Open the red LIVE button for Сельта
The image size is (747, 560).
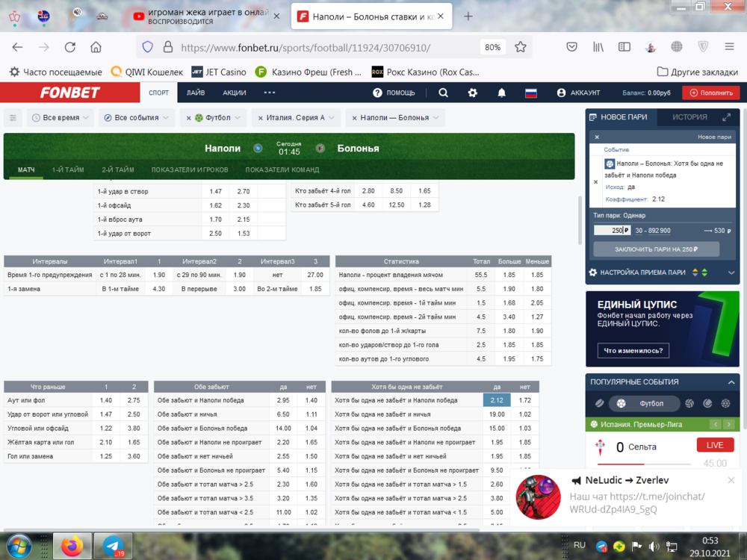715,445
